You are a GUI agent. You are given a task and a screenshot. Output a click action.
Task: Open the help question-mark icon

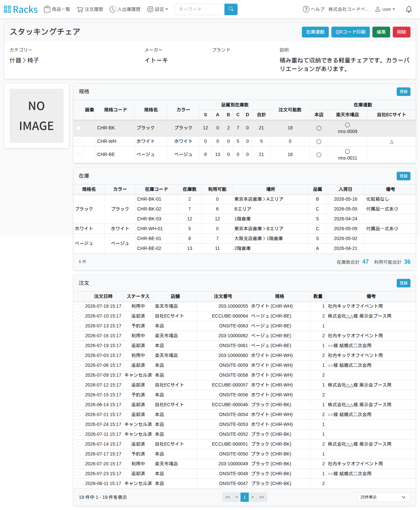click(306, 9)
